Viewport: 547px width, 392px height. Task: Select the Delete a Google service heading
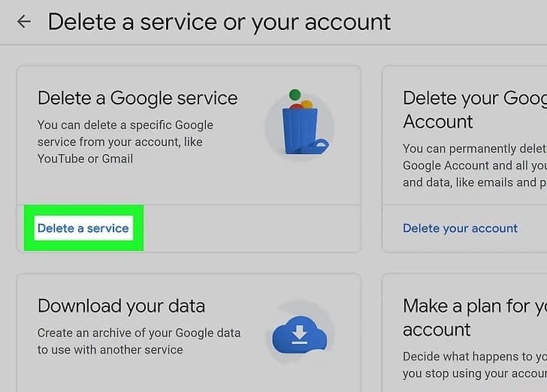click(x=138, y=98)
